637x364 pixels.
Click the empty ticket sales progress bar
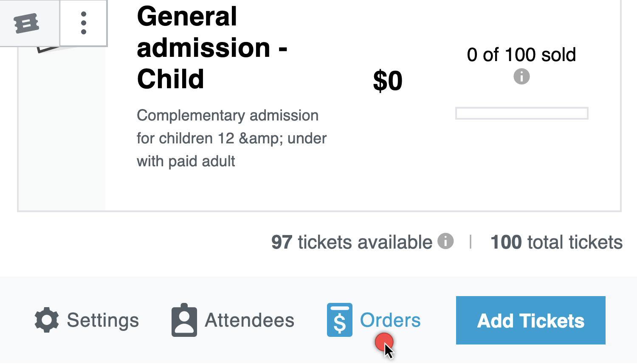pos(521,113)
